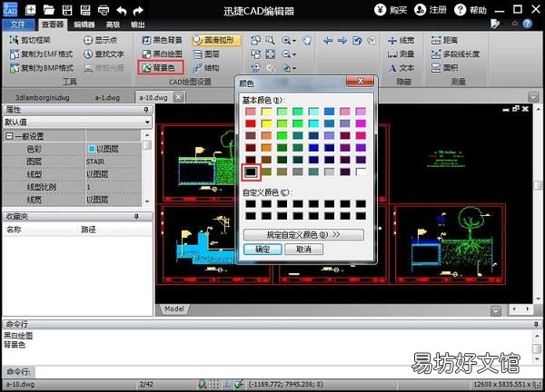Expand 规定自定义颜色 custom colors panel
The width and height of the screenshot is (545, 392).
tap(303, 235)
